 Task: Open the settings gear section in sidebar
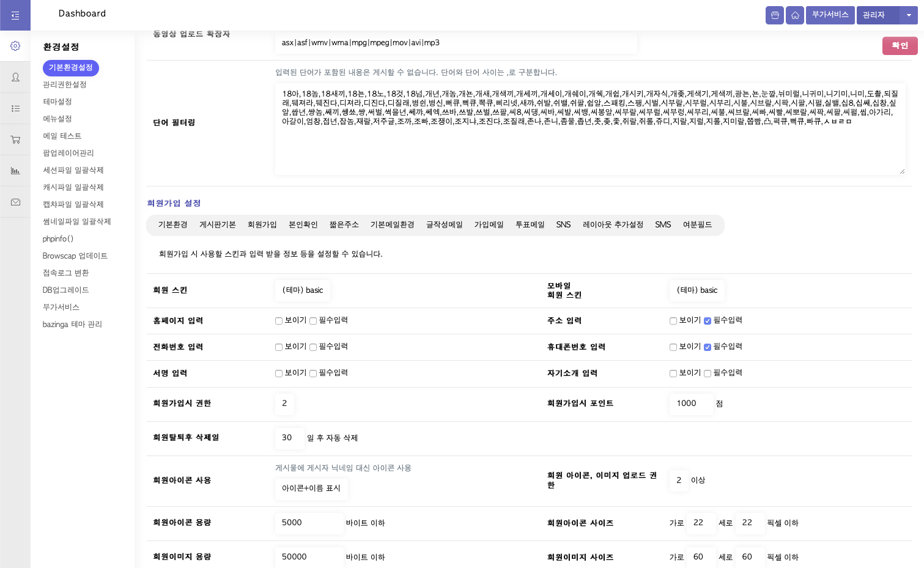coord(15,46)
